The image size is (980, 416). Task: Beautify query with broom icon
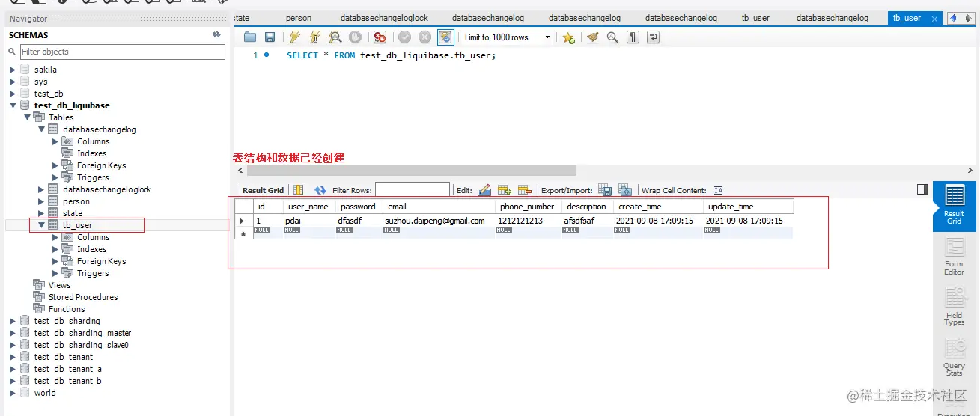(593, 37)
